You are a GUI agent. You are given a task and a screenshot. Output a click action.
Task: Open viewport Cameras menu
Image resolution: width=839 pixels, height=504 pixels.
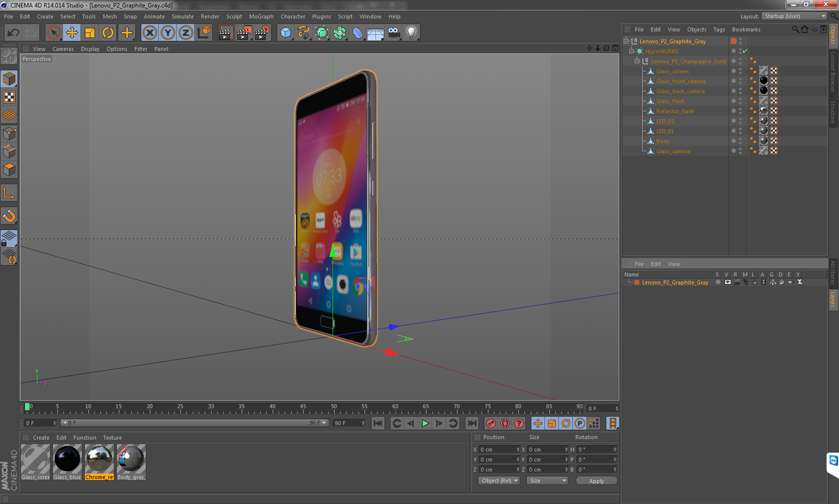coord(63,49)
